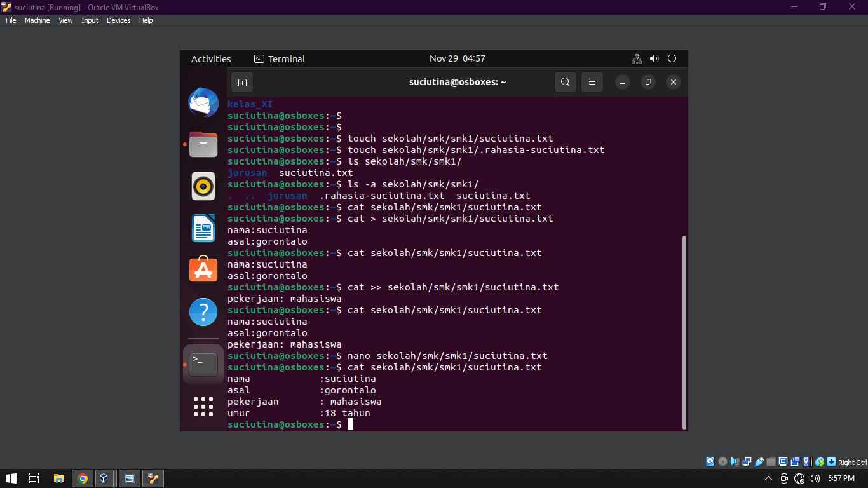Screen dimensions: 868x488
Task: Click the cat >> sekolah/smk/smk1/suciutina.txt command line
Action: pyautogui.click(x=453, y=287)
